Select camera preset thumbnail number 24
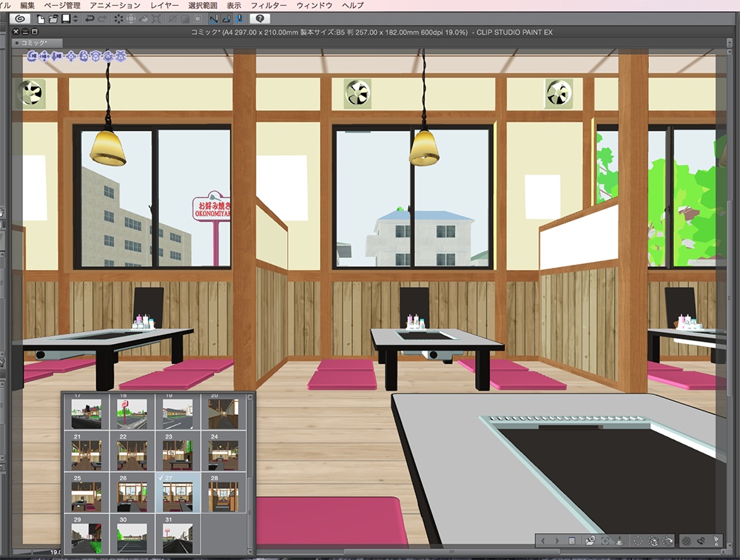 (223, 451)
